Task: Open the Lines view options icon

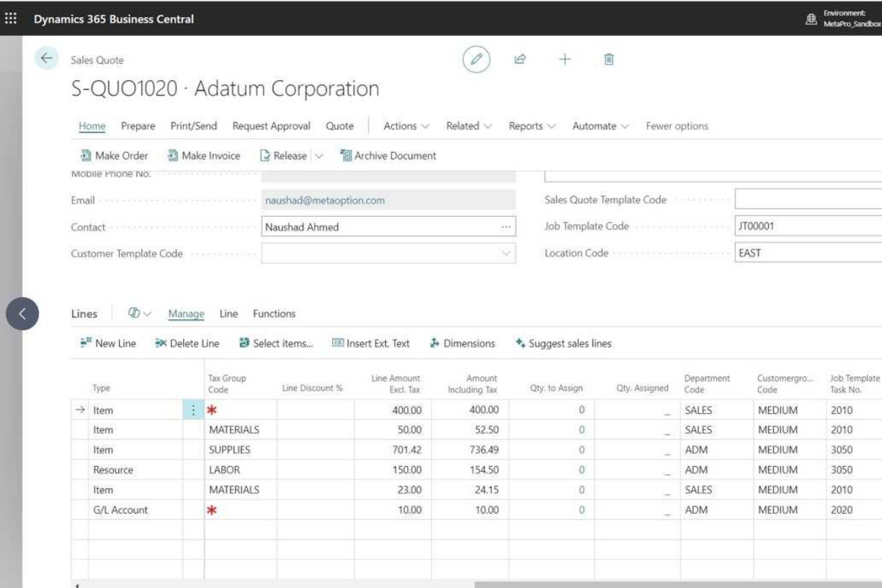Action: 139,314
